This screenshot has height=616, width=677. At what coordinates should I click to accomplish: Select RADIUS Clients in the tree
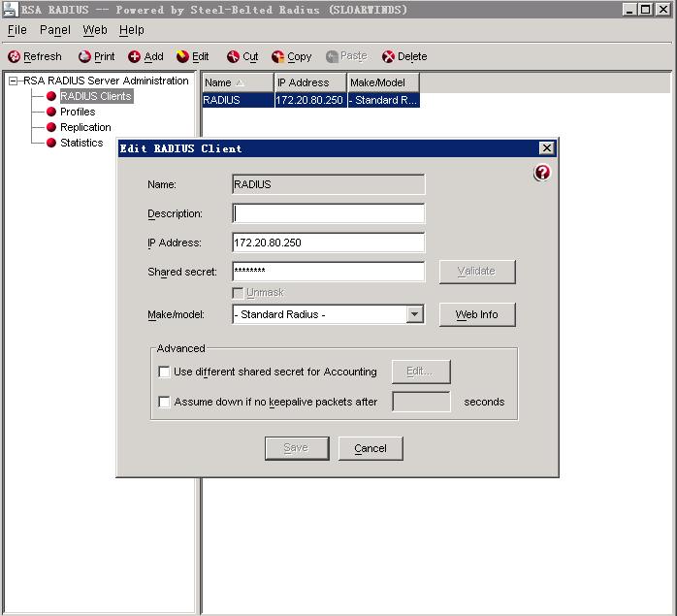click(96, 96)
